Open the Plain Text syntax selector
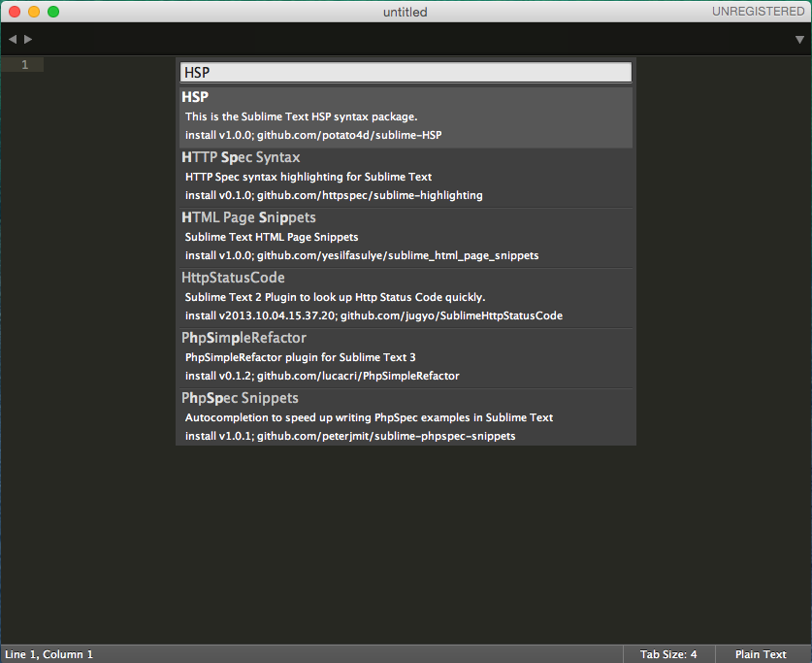812x663 pixels. pos(761,654)
